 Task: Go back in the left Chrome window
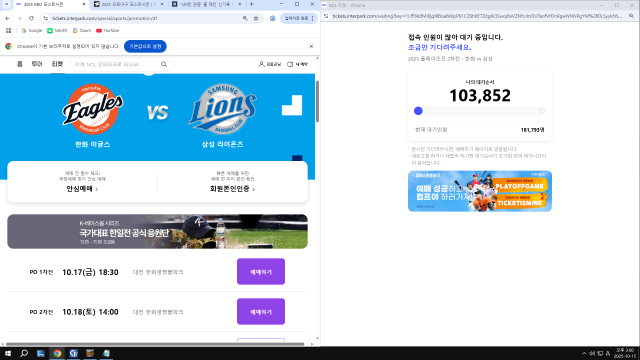pos(7,18)
